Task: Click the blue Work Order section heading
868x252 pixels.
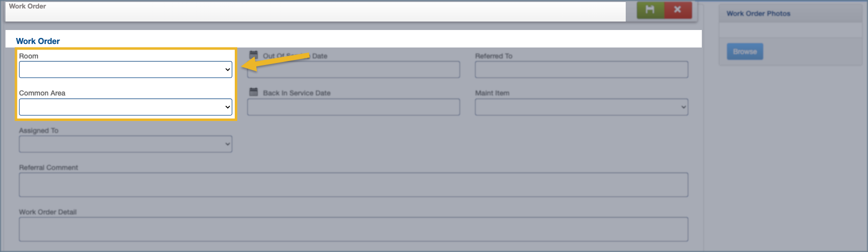Action: 38,41
